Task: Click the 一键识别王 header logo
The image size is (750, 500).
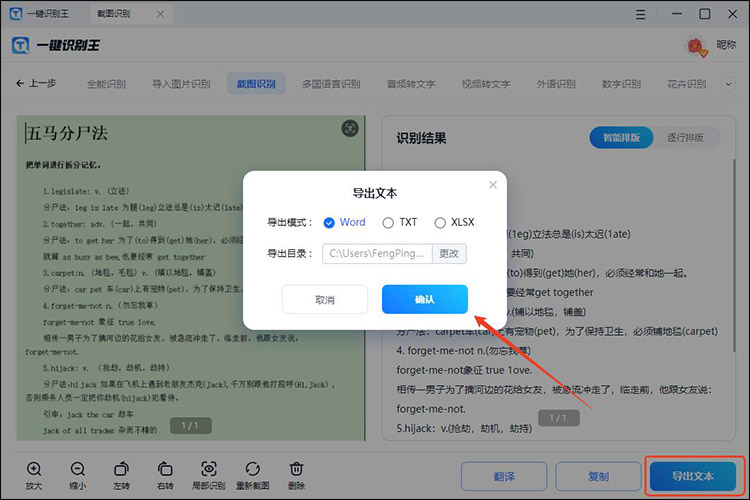Action: [55, 45]
